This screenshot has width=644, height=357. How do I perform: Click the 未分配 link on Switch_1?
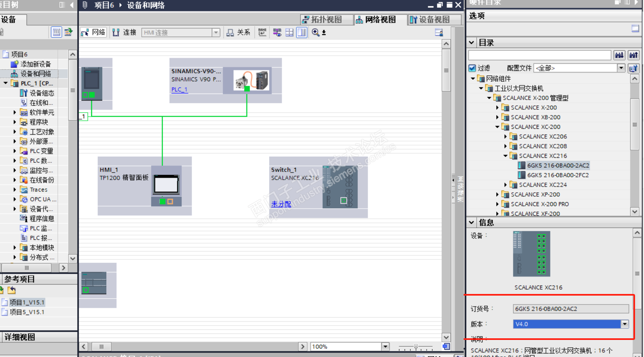[x=281, y=204]
